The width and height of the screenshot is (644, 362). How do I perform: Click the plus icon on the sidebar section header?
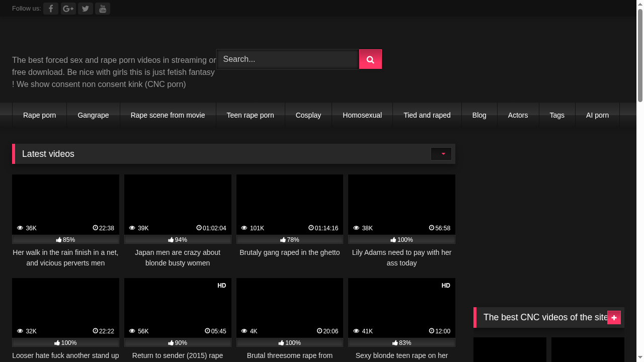point(614,317)
